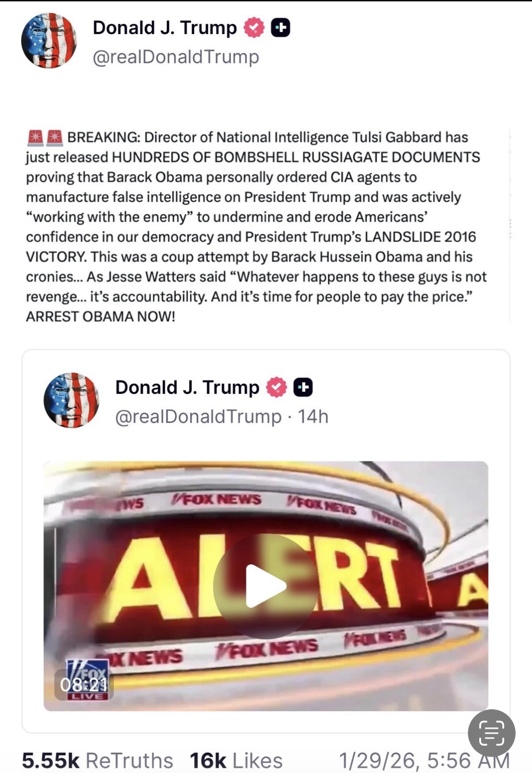Click the 08:21 video duration badge
Image resolution: width=532 pixels, height=773 pixels.
point(83,684)
